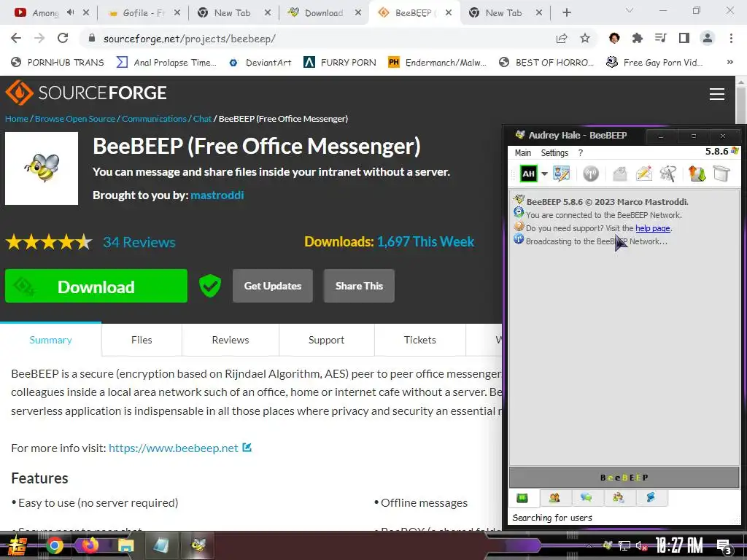Click the 'Searching for users' status text
Viewport: 747px width, 560px height.
[x=552, y=518]
